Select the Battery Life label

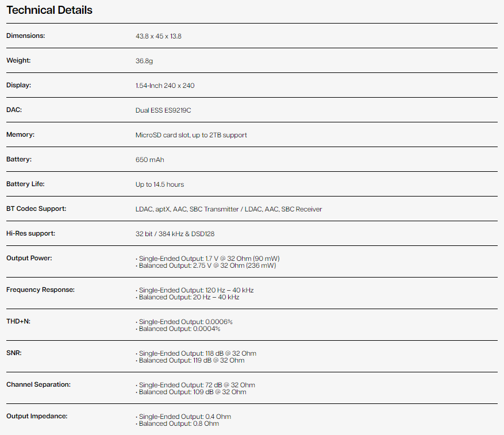click(25, 184)
